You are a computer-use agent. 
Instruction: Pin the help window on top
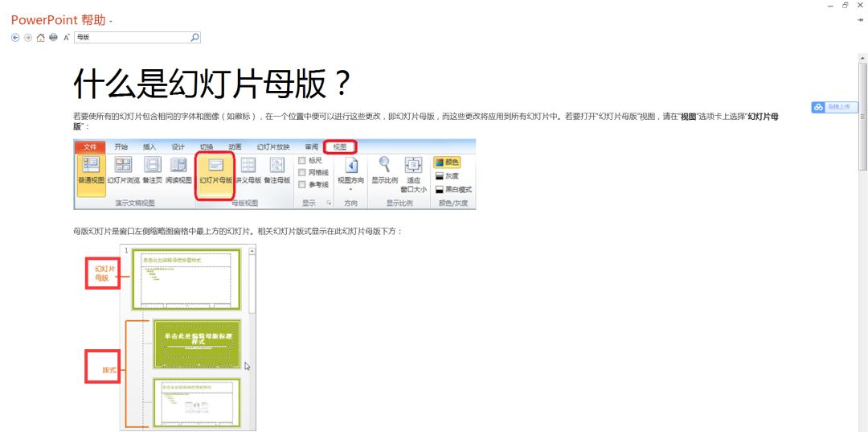(x=860, y=19)
